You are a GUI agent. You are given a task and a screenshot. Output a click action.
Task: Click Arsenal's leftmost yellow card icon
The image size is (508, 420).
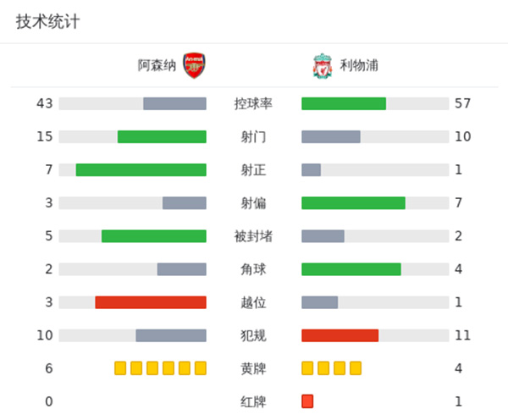120,367
